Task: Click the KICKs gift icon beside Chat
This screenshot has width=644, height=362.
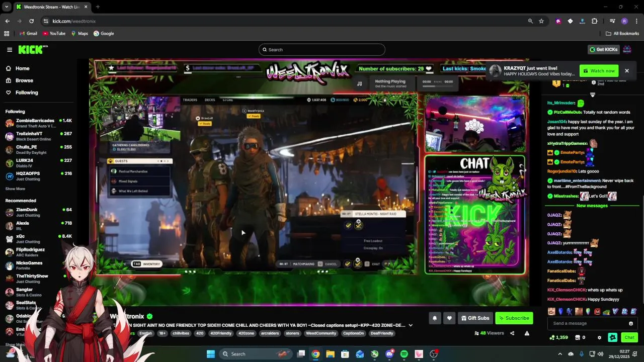Action: tap(612, 337)
